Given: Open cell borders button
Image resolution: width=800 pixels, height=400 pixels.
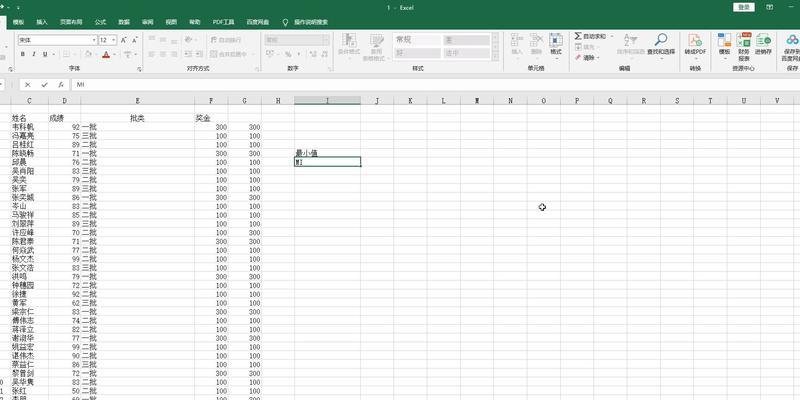Looking at the screenshot, I should pos(66,54).
